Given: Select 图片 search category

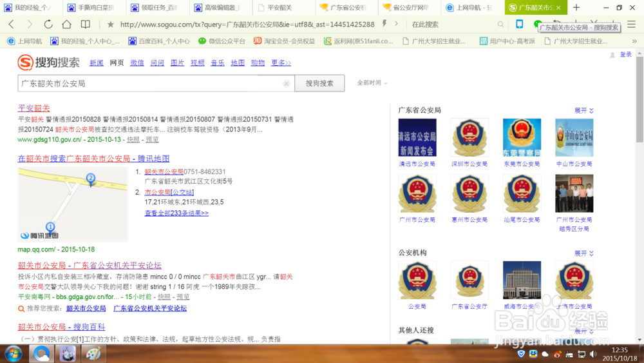Looking at the screenshot, I should click(x=178, y=63).
